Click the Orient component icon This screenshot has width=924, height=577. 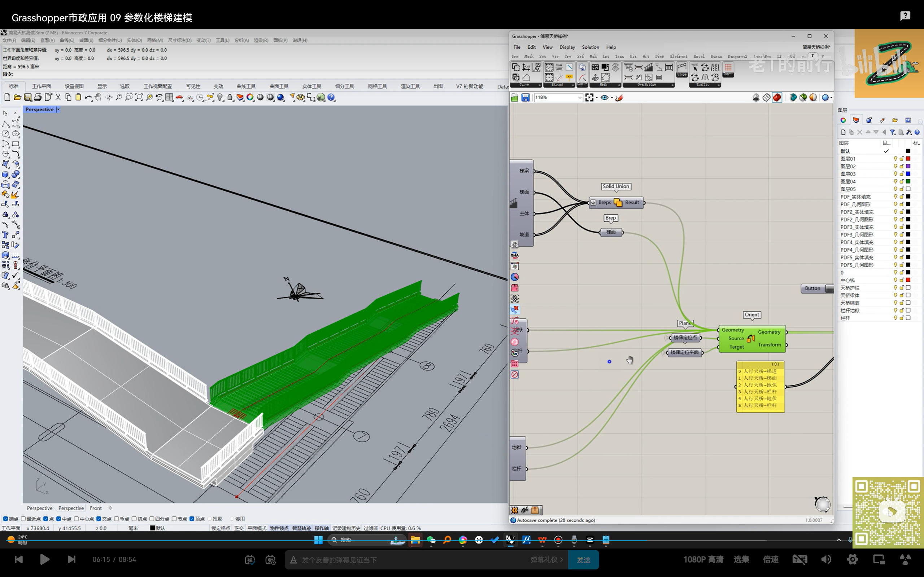point(751,338)
